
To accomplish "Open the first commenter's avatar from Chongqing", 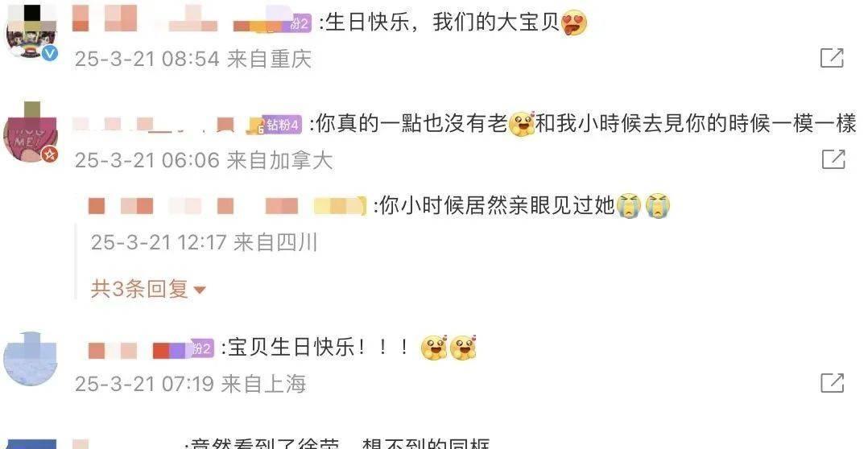I will click(31, 31).
